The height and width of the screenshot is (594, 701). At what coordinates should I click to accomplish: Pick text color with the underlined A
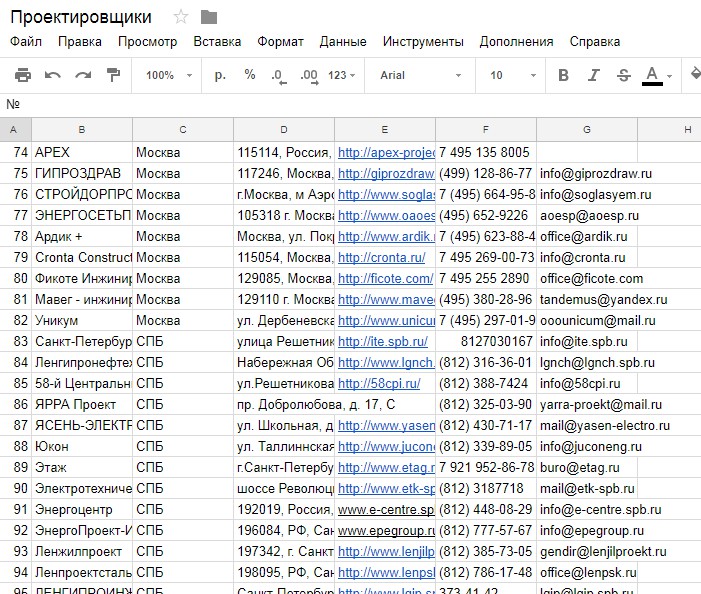(x=653, y=75)
